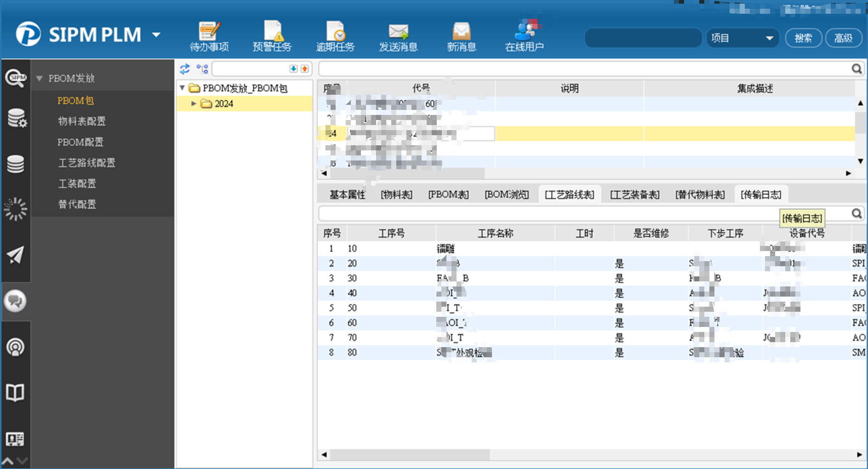Click the 搜索 search button
Image resolution: width=868 pixels, height=469 pixels.
pyautogui.click(x=803, y=38)
